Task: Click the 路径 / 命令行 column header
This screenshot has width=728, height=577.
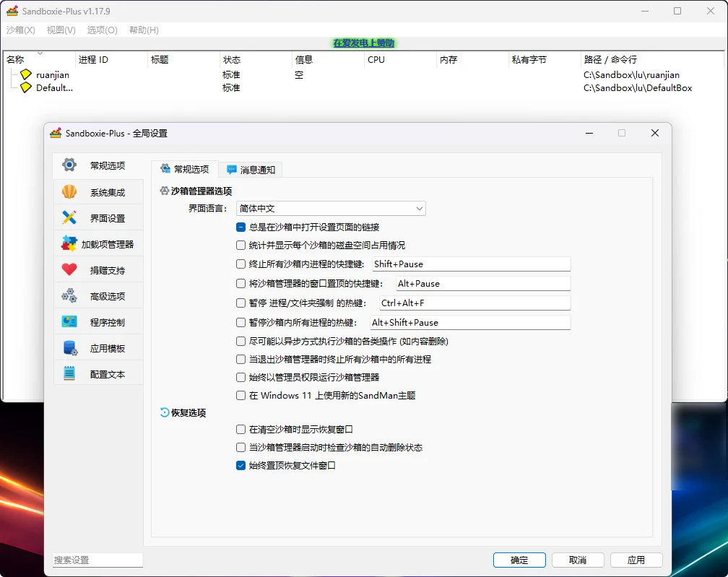Action: point(652,59)
